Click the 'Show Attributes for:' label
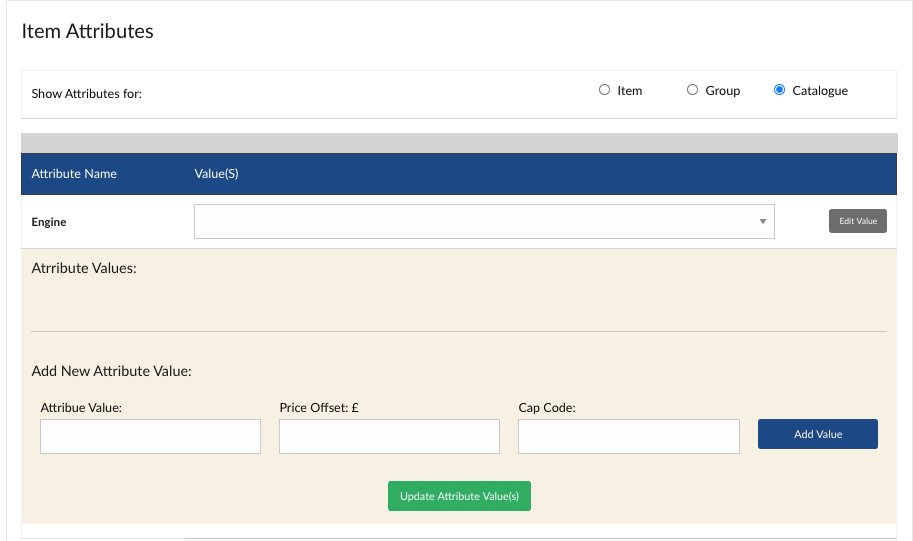The width and height of the screenshot is (913, 541). point(87,94)
